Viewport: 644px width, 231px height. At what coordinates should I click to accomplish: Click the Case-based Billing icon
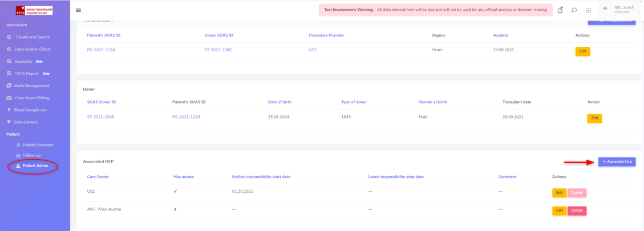pos(9,98)
